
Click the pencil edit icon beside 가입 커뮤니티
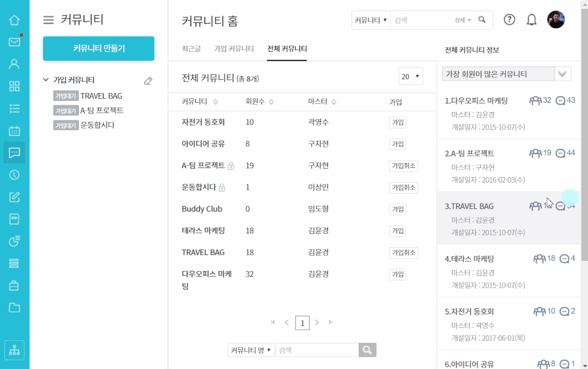[x=148, y=81]
